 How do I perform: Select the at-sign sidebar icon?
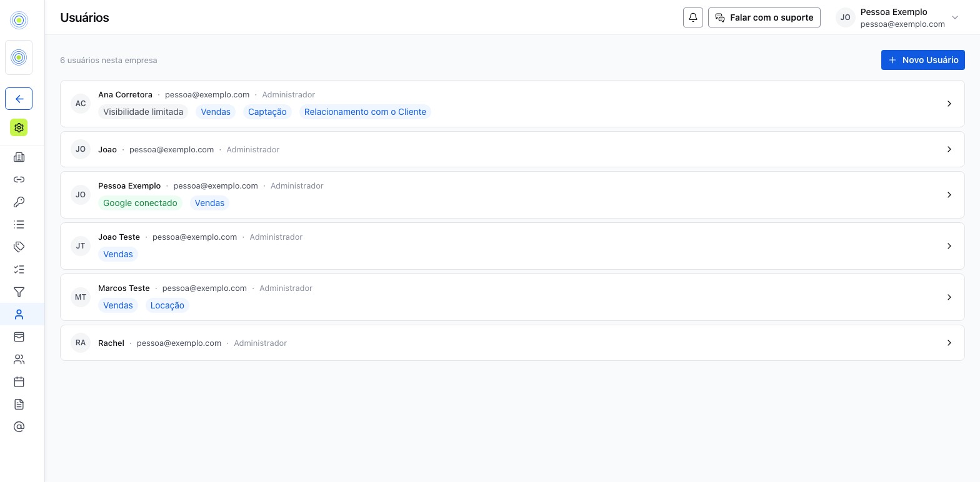coord(19,427)
